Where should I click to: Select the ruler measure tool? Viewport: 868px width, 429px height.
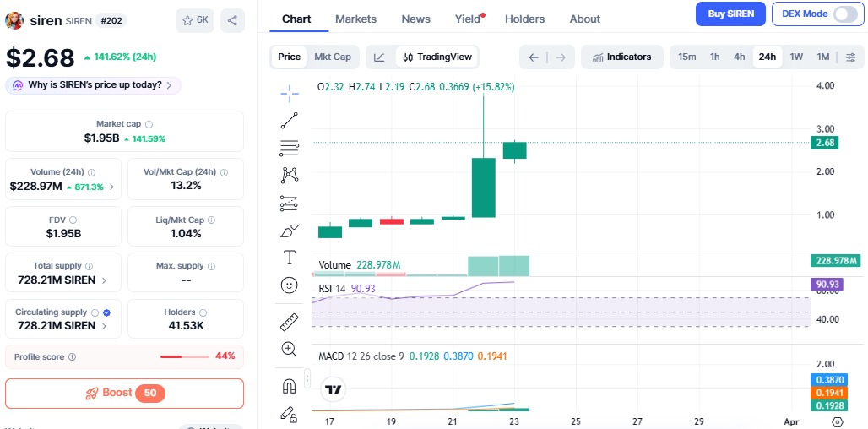pyautogui.click(x=289, y=322)
